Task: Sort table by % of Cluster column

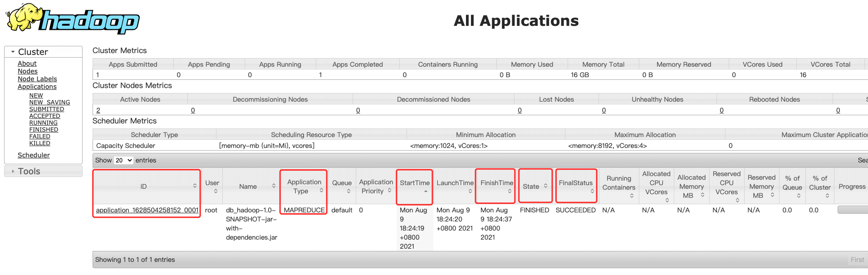Action: [820, 187]
